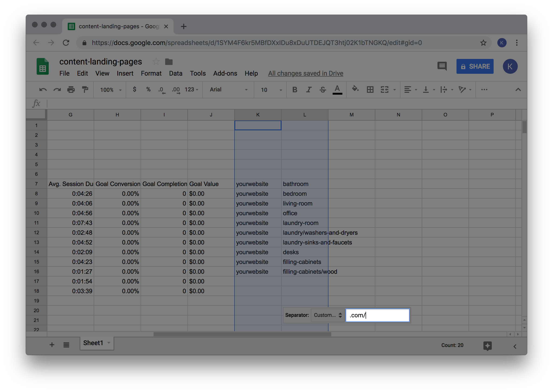Click All changes saved in Drive link

[305, 73]
